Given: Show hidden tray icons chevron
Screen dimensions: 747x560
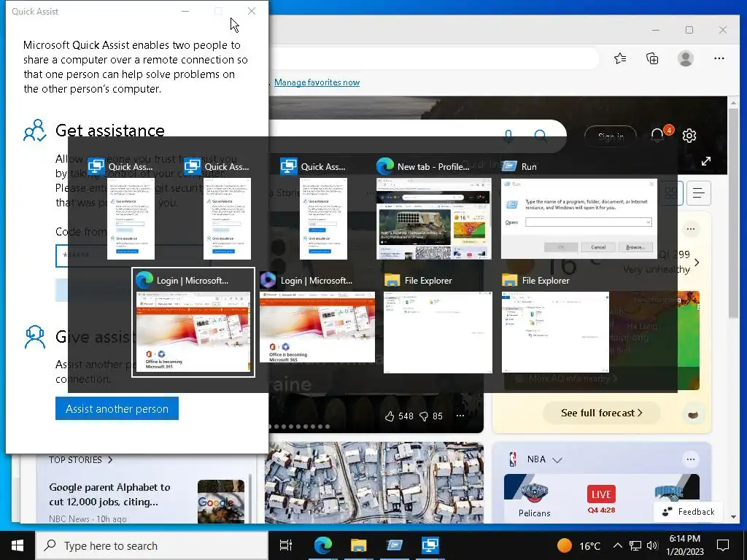Looking at the screenshot, I should click(617, 545).
